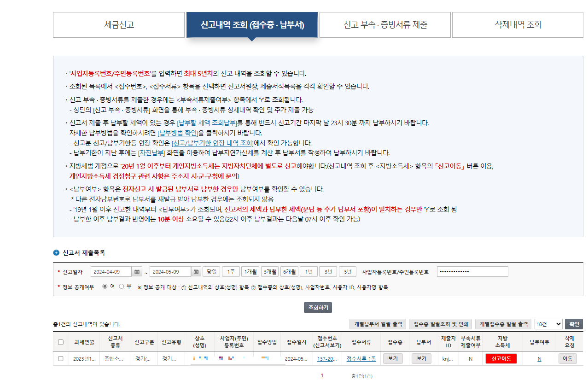Open the 자진납부 link
Image resolution: width=588 pixels, height=386 pixels.
pyautogui.click(x=151, y=153)
